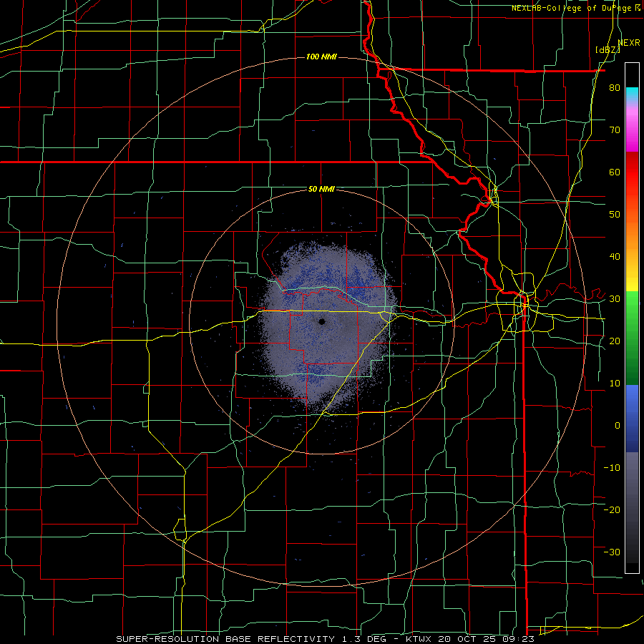
Task: Click the 30 value on dBZ scale
Action: 615,299
